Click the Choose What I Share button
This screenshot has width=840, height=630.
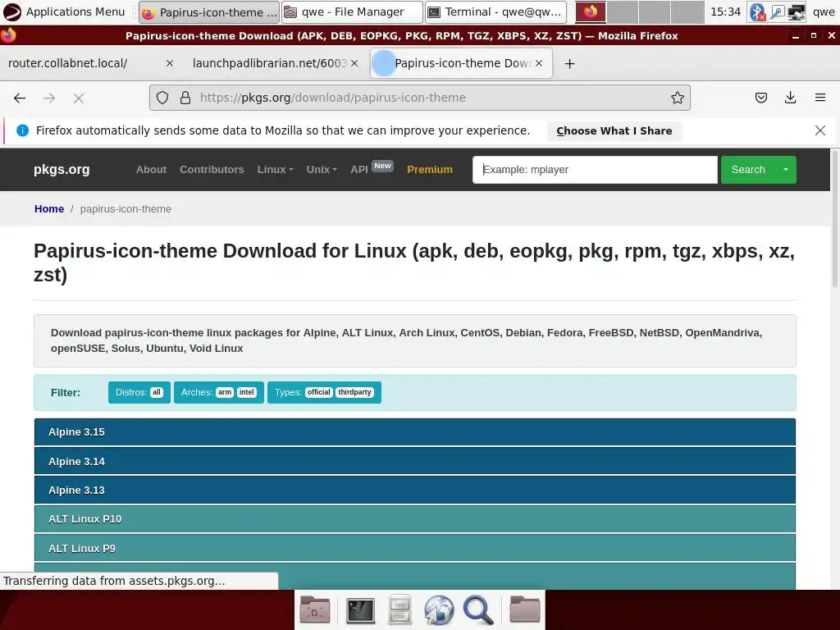614,130
